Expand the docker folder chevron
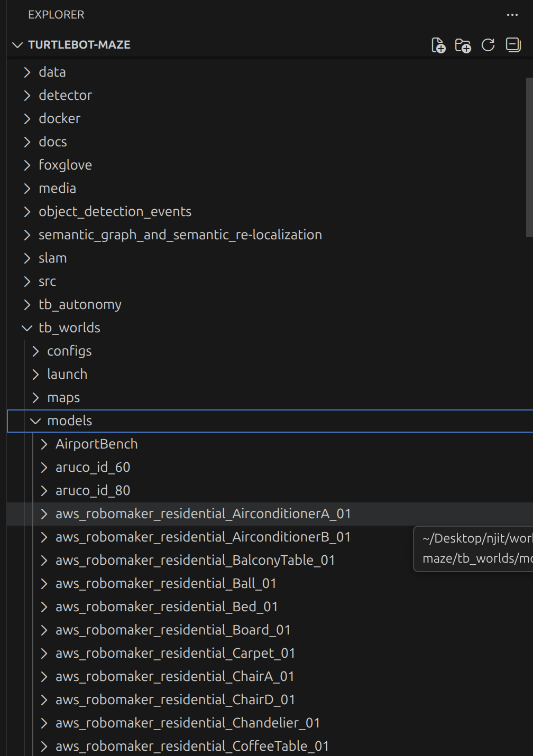533x756 pixels. pyautogui.click(x=27, y=119)
